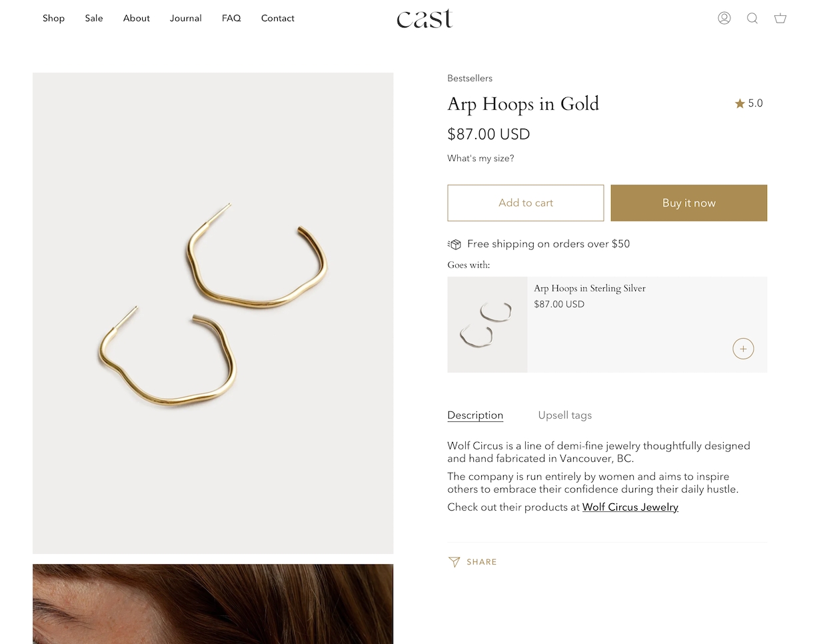Go to the Sale page
This screenshot has width=821, height=644.
[x=94, y=18]
